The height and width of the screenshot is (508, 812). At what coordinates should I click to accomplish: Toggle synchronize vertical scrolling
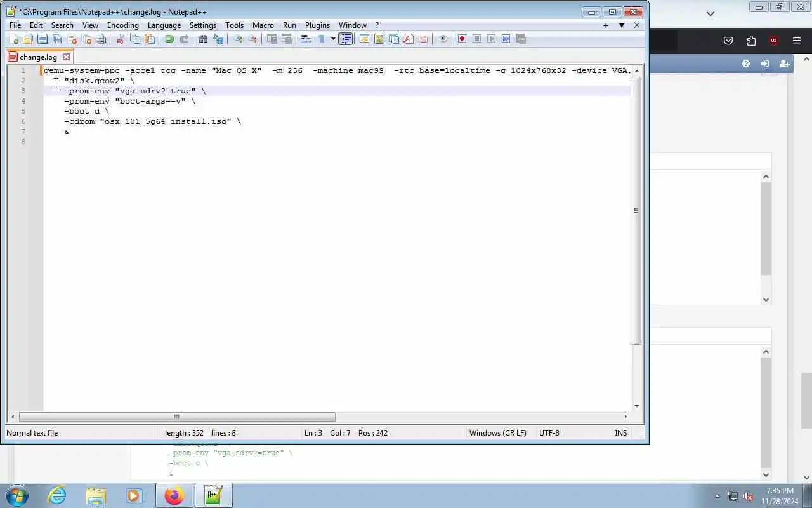click(x=272, y=39)
